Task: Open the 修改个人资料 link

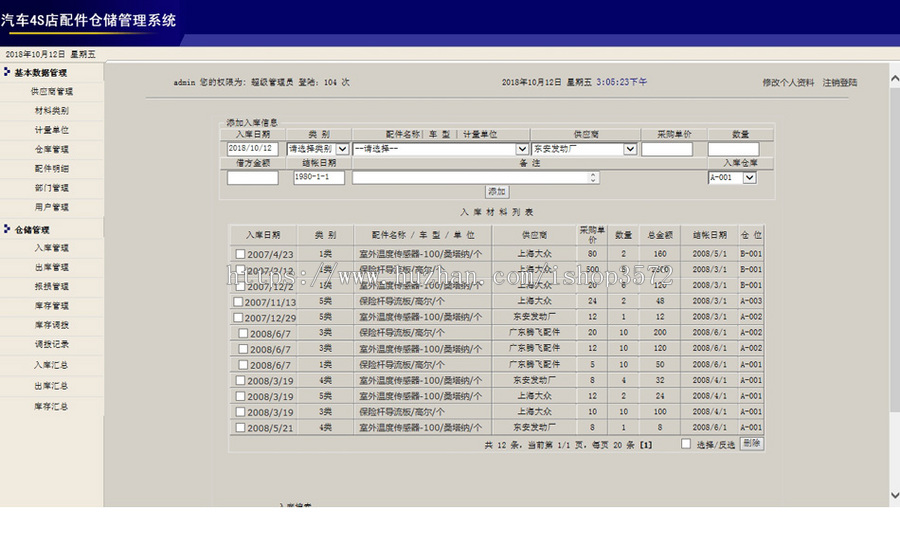Action: tap(788, 82)
